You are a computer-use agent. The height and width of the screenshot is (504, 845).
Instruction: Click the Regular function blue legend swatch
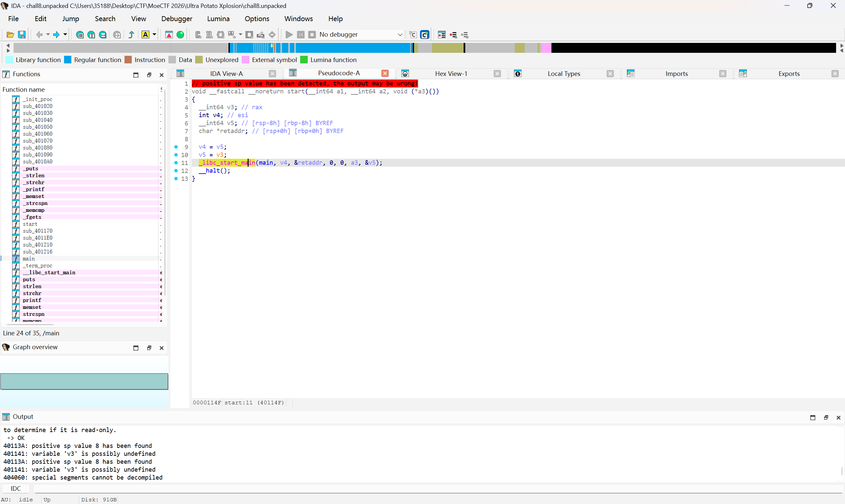click(x=68, y=60)
